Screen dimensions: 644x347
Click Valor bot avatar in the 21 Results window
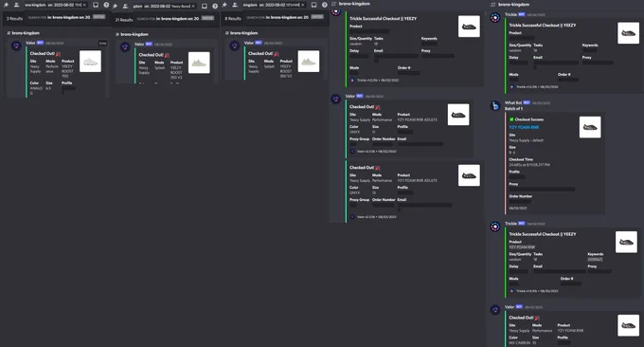click(125, 47)
